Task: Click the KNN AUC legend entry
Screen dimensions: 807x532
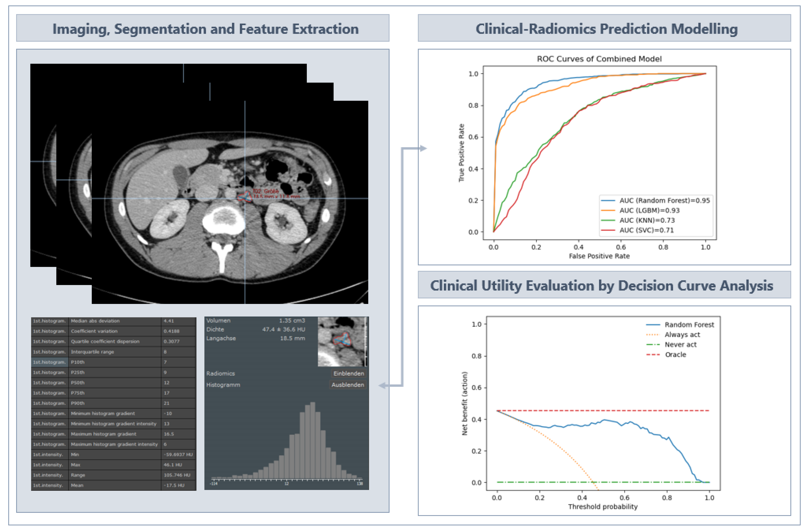Action: 647,220
